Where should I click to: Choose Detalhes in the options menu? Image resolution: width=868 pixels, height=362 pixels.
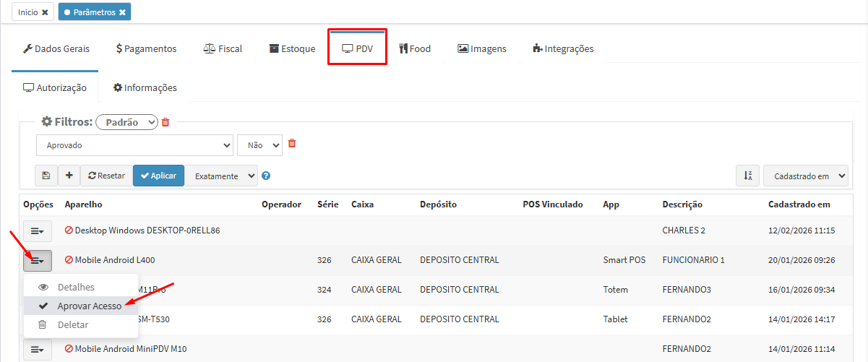(x=76, y=287)
